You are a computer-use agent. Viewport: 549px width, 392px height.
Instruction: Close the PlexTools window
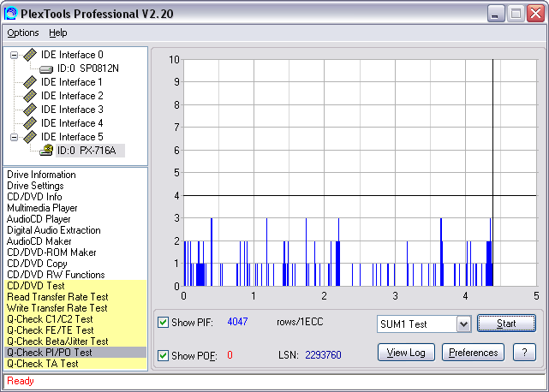[536, 14]
